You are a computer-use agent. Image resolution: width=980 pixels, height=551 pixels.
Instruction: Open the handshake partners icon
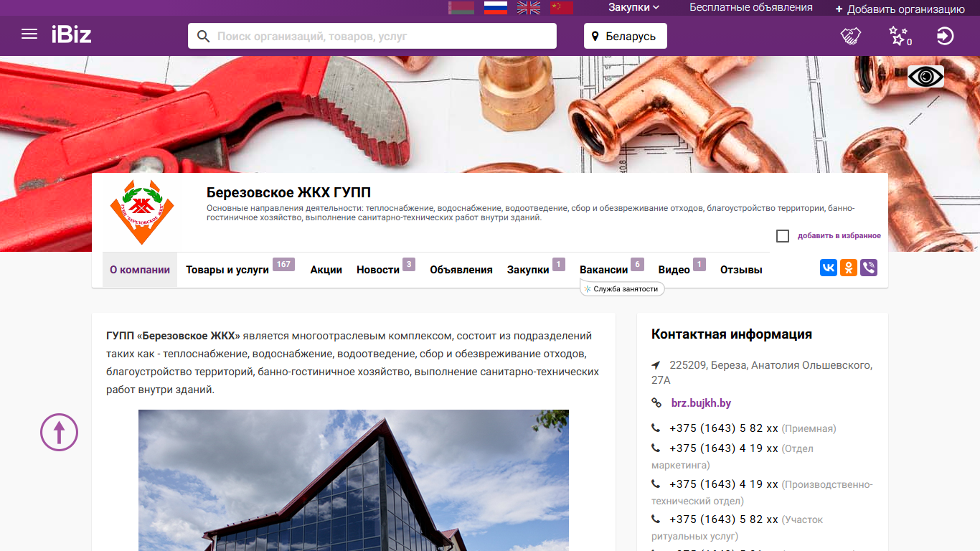coord(851,36)
